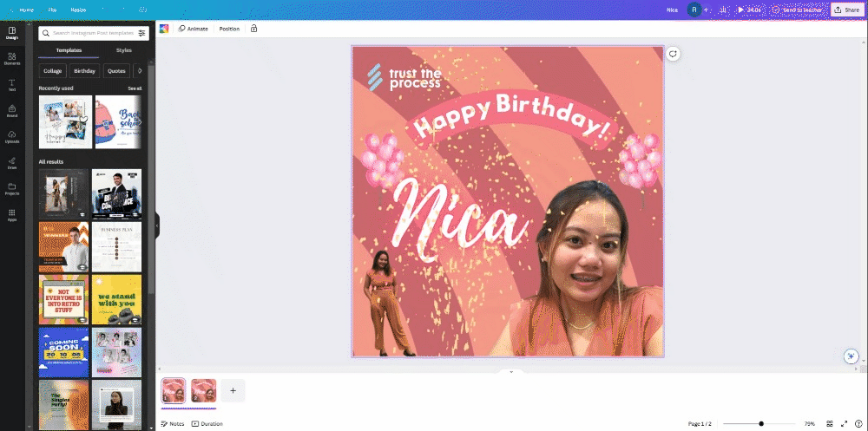Select the Nica script text on canvas
The height and width of the screenshot is (431, 868).
click(x=460, y=219)
